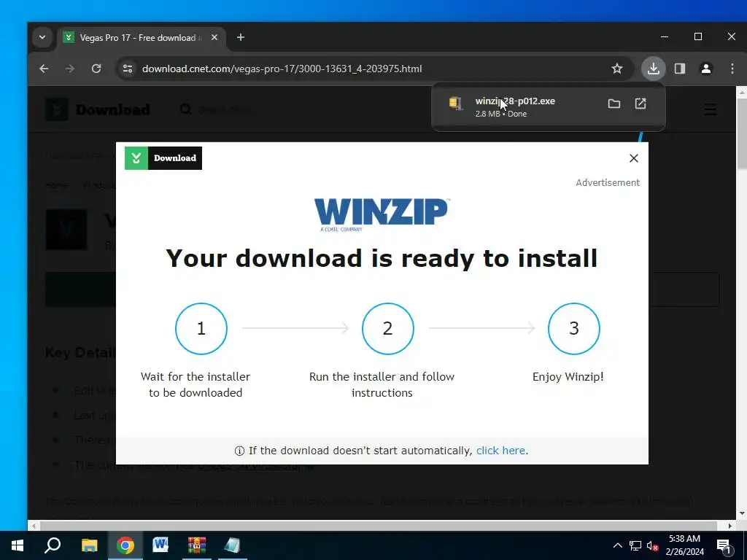Open the page hamburger menu
Screen dimensions: 747x560
pyautogui.click(x=711, y=109)
